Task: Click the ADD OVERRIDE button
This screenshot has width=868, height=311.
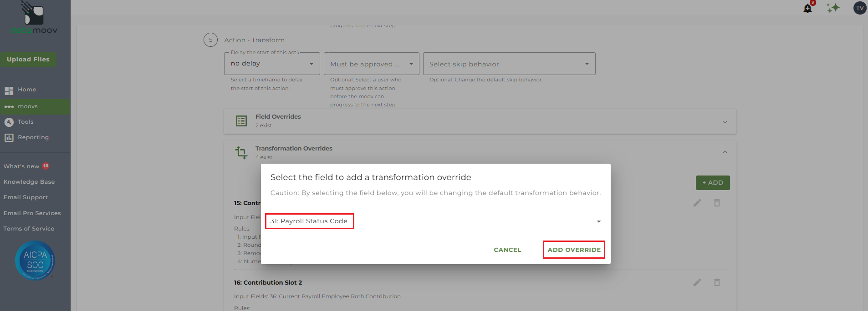Action: [574, 250]
